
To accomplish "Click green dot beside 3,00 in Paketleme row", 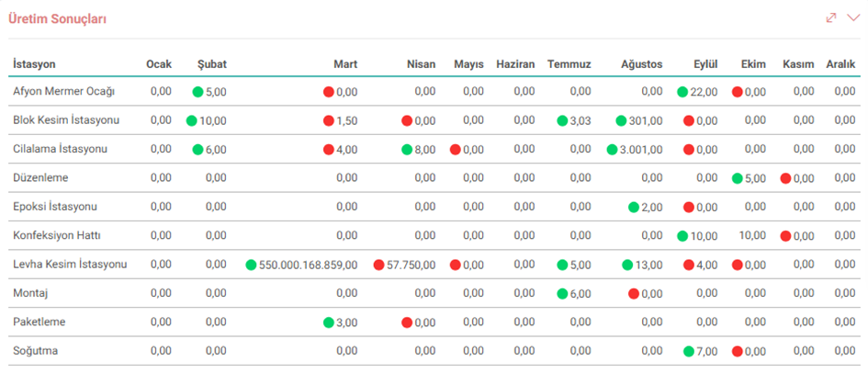I will point(329,322).
